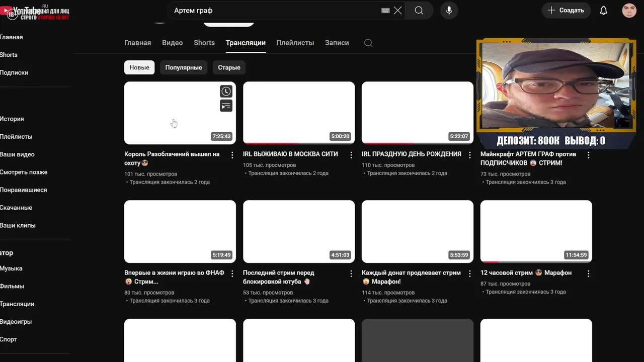Open title IRL ВЫЖИВАЮ В МОСКВА СИТИ
Screen dimensions: 644x362
tap(290, 154)
